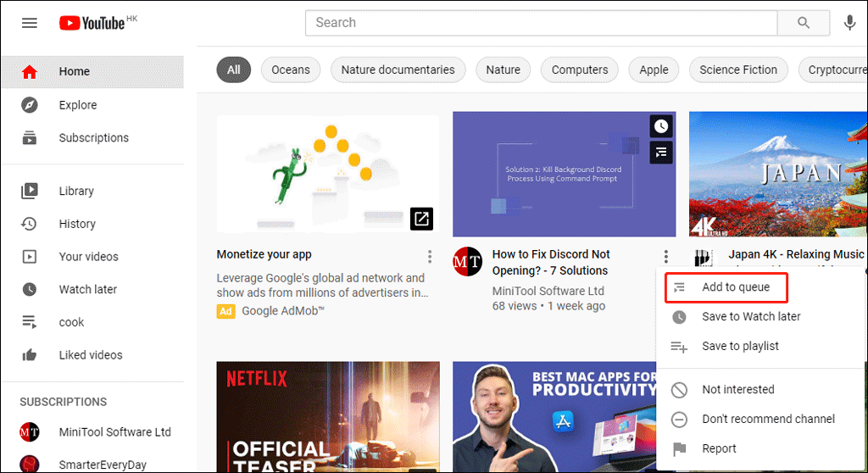Select the Nature filter chip
Screen dimensions: 868x473
coord(504,70)
